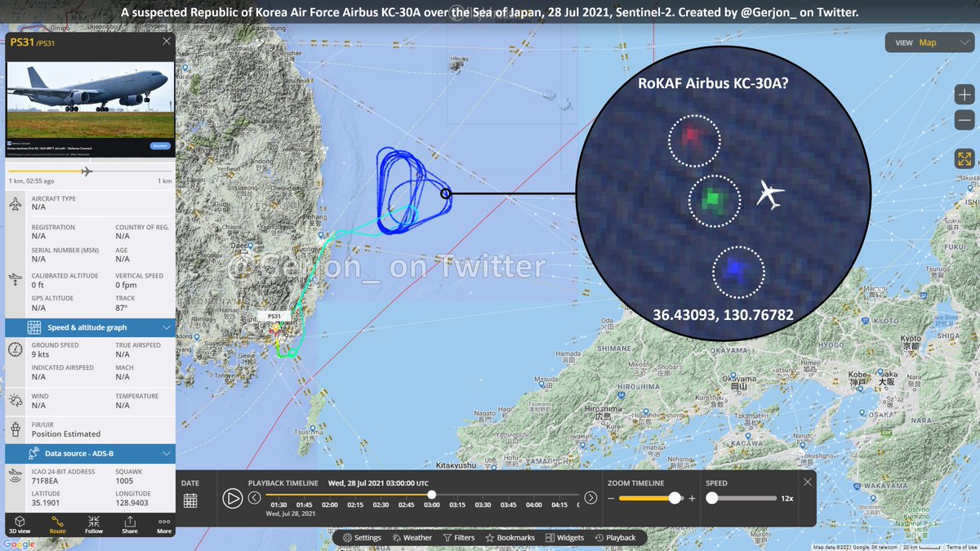Toggle the Route display off
The image size is (980, 551).
[x=57, y=525]
